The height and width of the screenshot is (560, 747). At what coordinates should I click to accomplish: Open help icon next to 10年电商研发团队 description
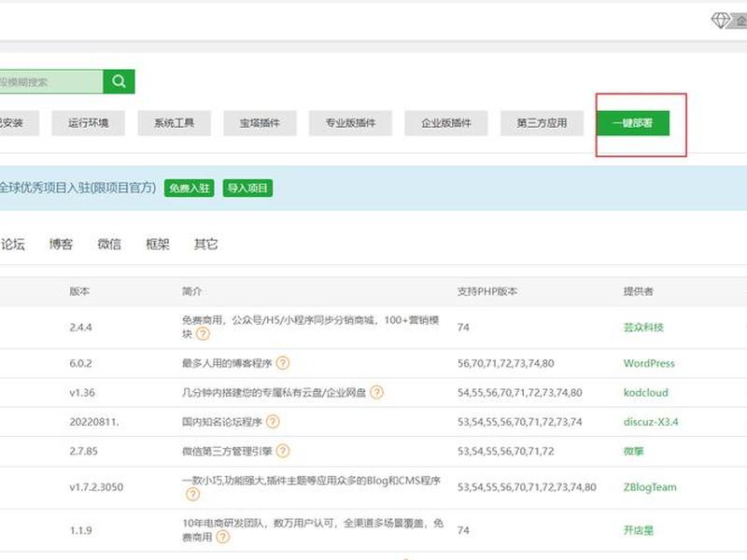point(222,538)
